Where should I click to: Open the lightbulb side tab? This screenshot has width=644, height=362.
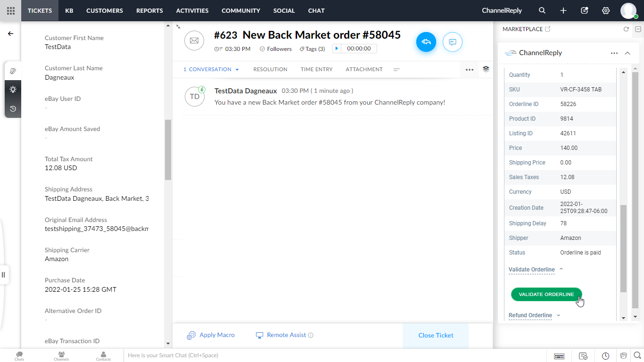click(13, 90)
